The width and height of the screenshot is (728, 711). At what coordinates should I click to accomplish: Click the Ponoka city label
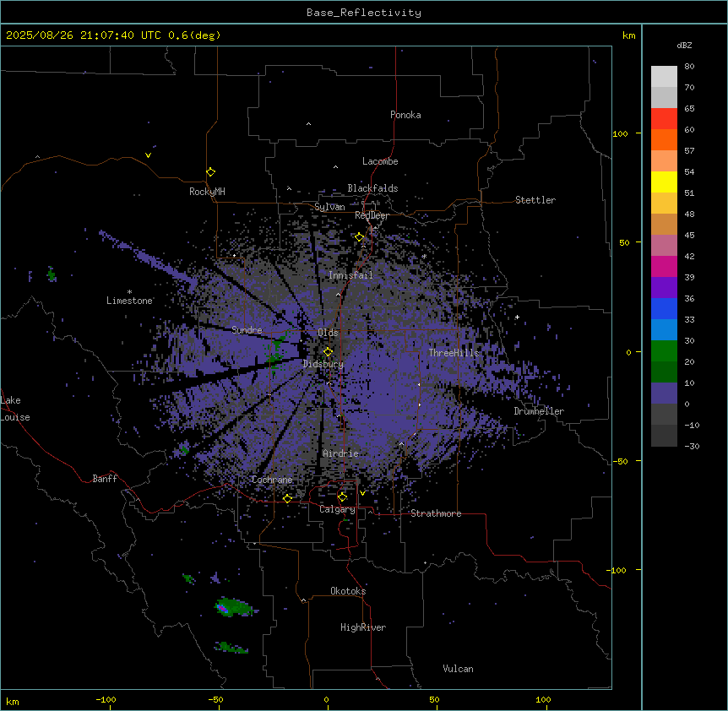coord(405,115)
